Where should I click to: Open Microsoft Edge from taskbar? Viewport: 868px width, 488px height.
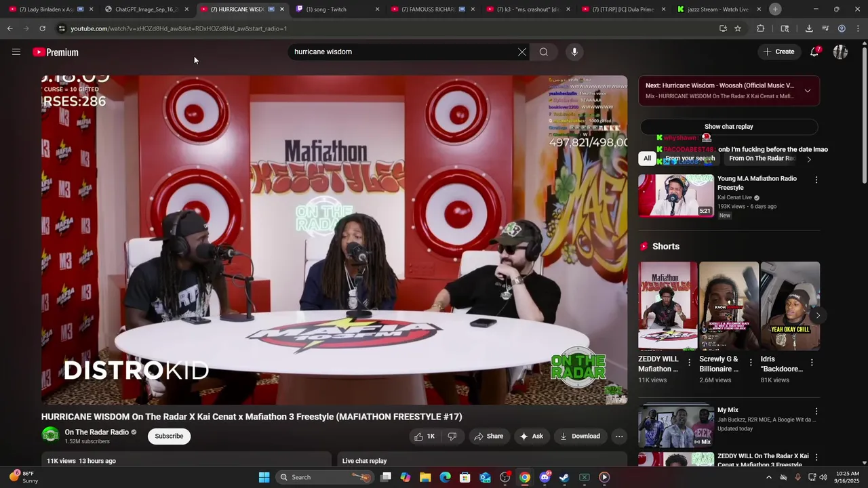pyautogui.click(x=445, y=477)
